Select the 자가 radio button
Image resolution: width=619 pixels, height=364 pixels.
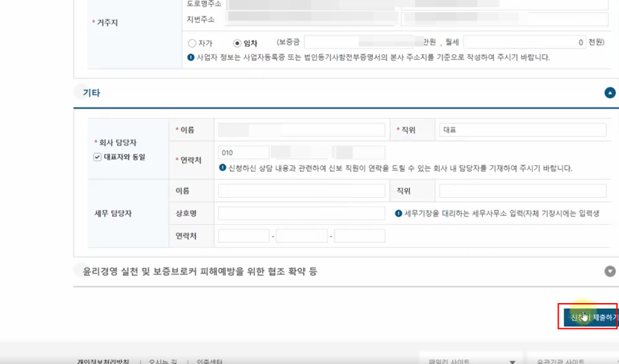point(192,44)
